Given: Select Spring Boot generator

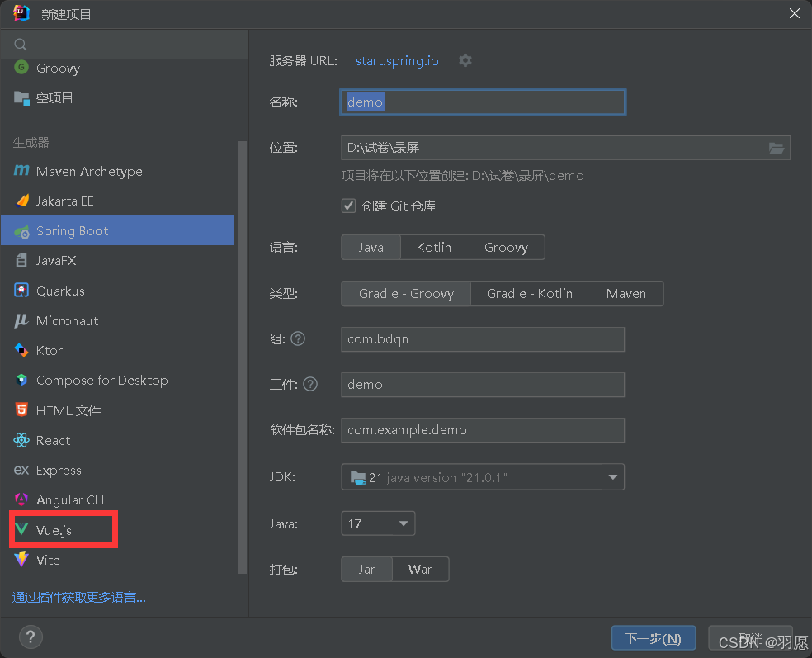Looking at the screenshot, I should (117, 230).
